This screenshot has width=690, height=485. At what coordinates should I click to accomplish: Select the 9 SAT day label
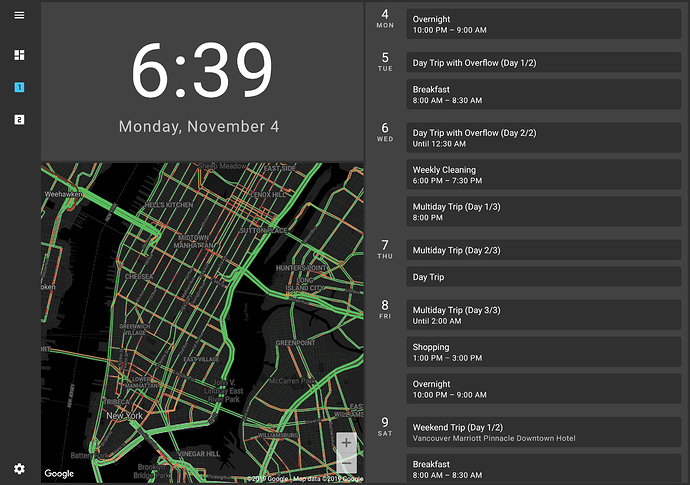tap(385, 426)
